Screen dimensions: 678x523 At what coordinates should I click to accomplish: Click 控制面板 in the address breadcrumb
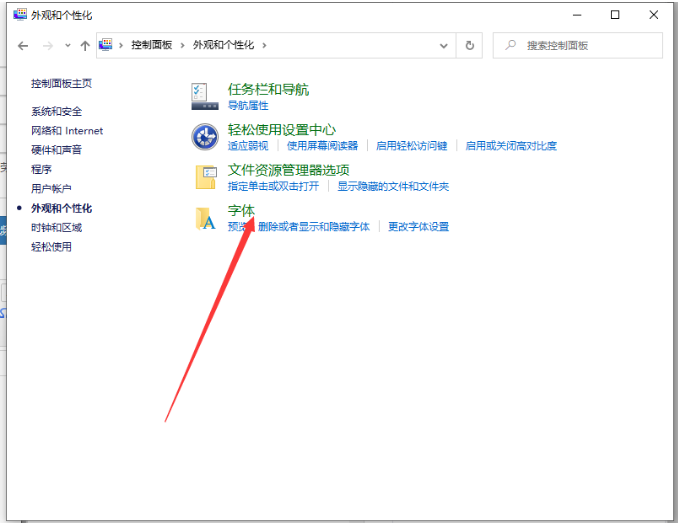(x=151, y=45)
